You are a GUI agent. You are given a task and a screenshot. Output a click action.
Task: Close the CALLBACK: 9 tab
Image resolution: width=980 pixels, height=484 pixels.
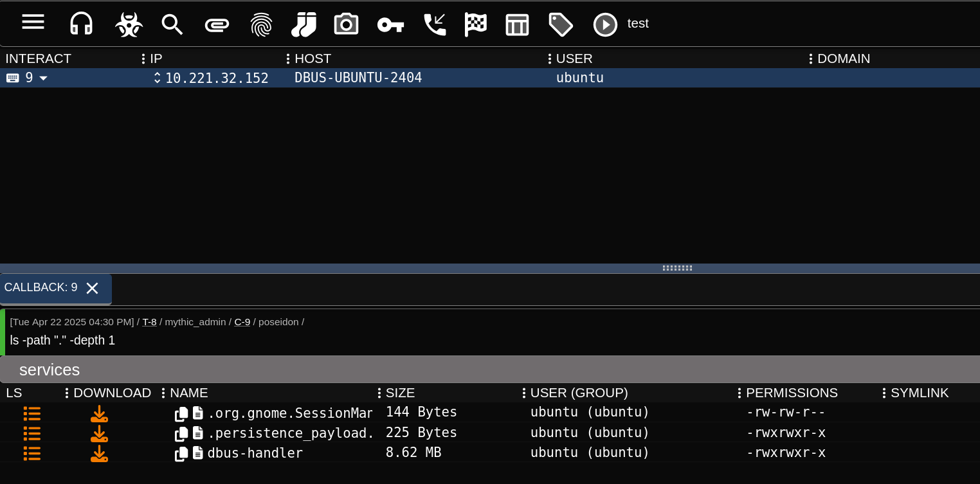[92, 289]
